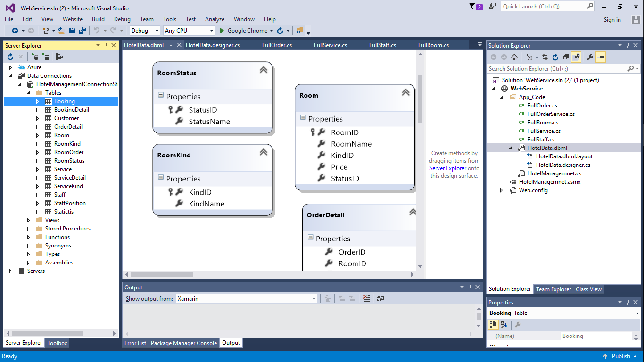Switch to the FullStaff.cs tab

[x=382, y=45]
